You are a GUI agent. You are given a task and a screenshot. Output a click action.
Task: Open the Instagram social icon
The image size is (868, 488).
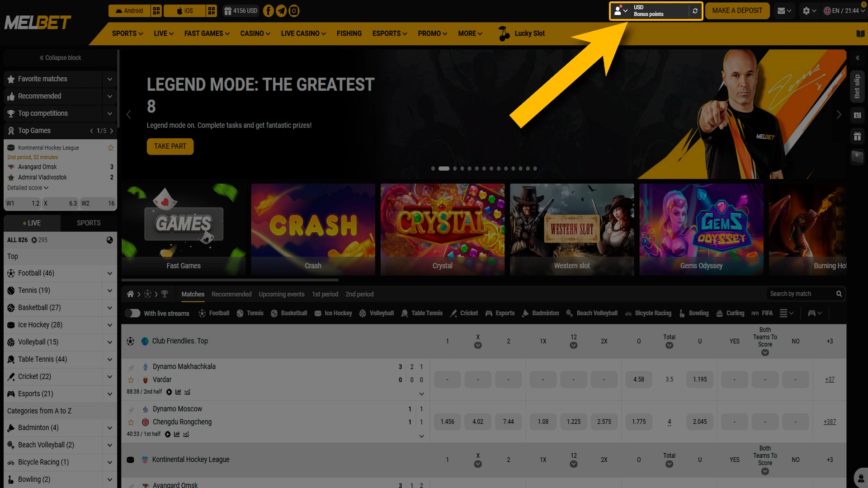tap(294, 11)
